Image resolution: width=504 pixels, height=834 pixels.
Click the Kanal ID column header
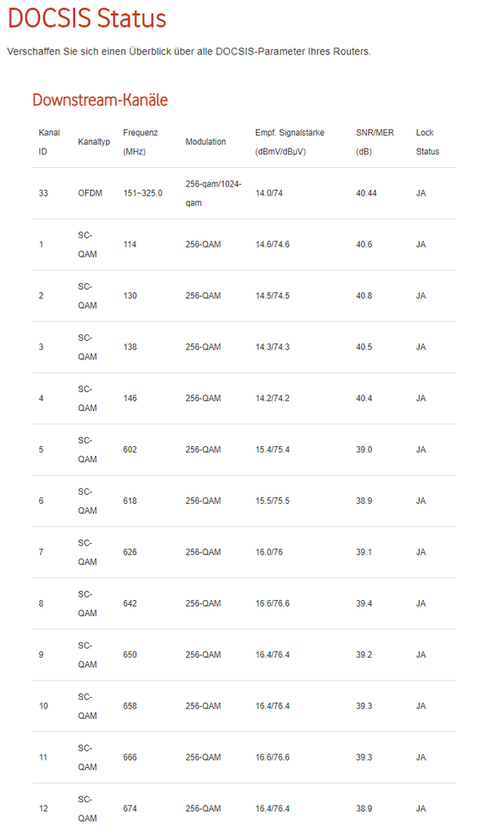48,142
